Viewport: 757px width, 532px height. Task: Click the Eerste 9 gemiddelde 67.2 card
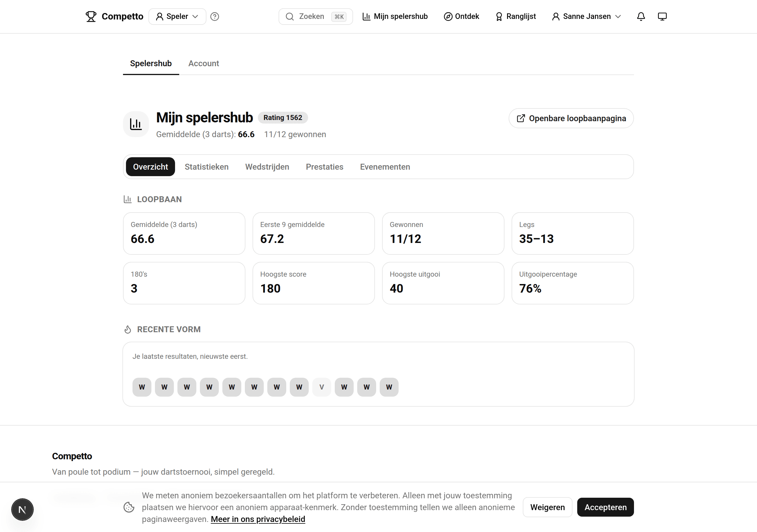[313, 233]
